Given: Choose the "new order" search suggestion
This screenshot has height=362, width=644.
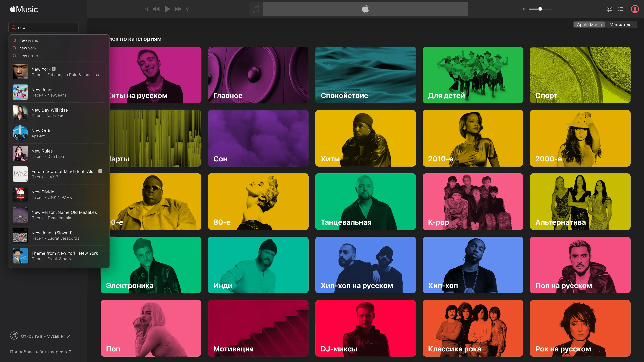Looking at the screenshot, I should coord(29,56).
